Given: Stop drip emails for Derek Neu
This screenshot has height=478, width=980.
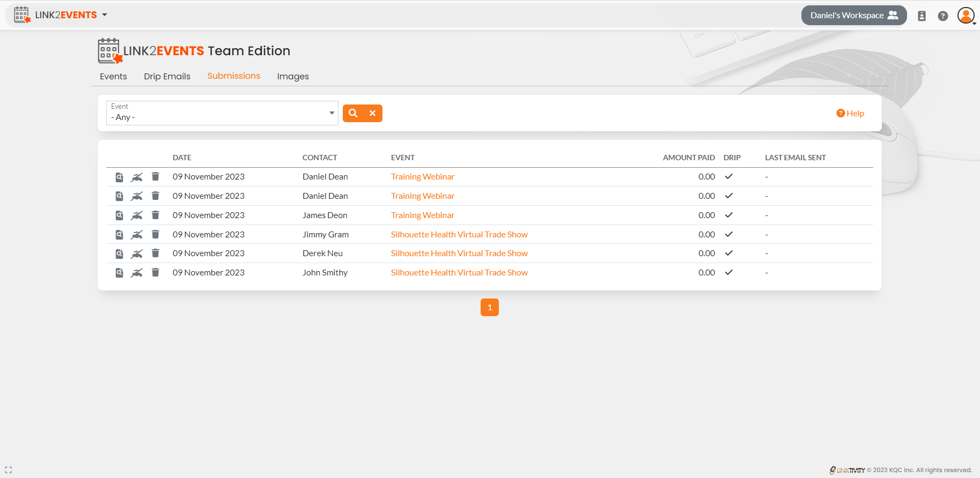Looking at the screenshot, I should point(137,253).
